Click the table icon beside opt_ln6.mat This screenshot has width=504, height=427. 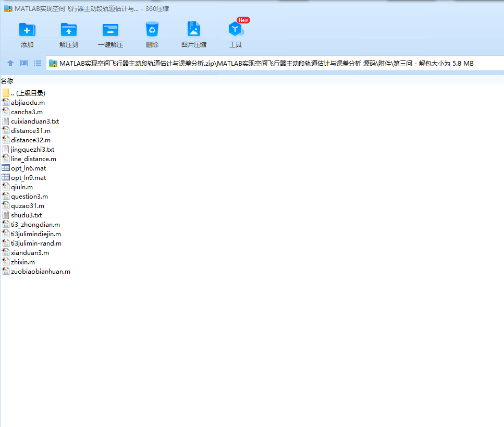(x=6, y=168)
